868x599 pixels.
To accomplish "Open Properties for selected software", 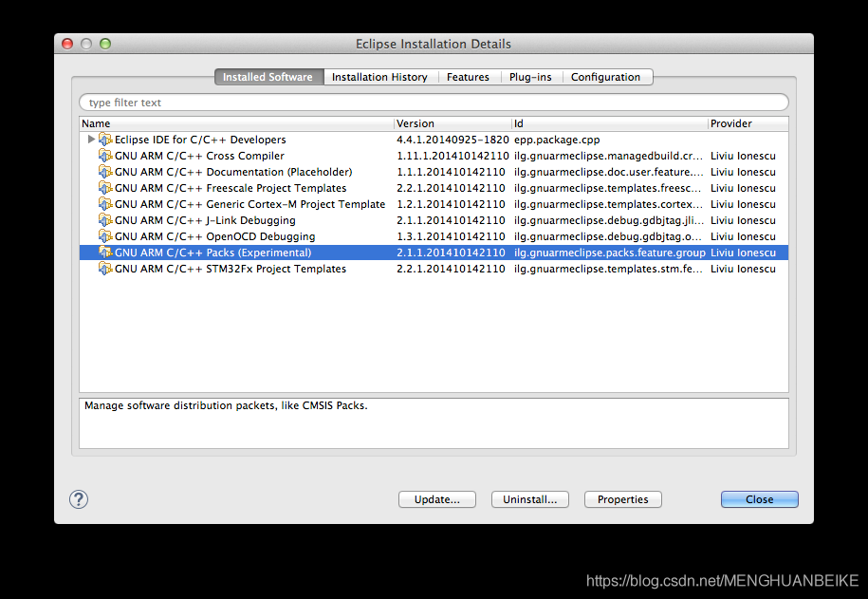I will coord(623,499).
